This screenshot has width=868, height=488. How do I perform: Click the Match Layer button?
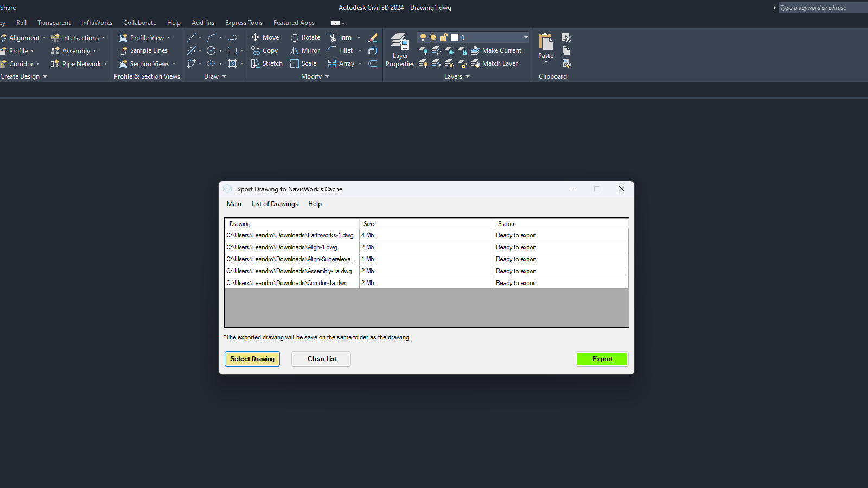[x=494, y=63]
